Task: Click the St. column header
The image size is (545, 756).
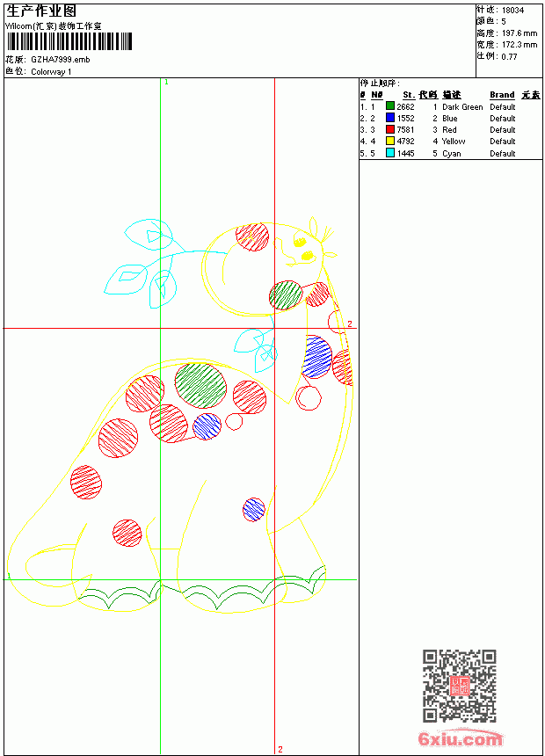Action: 409,95
